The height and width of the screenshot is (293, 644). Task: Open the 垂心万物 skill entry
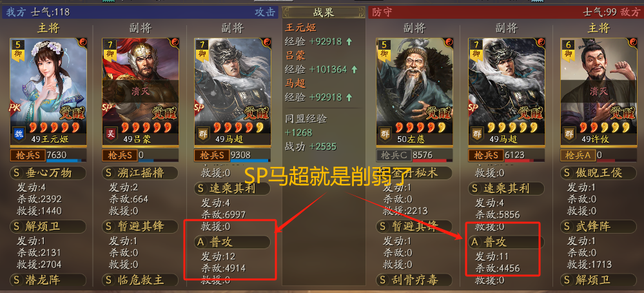(x=48, y=173)
